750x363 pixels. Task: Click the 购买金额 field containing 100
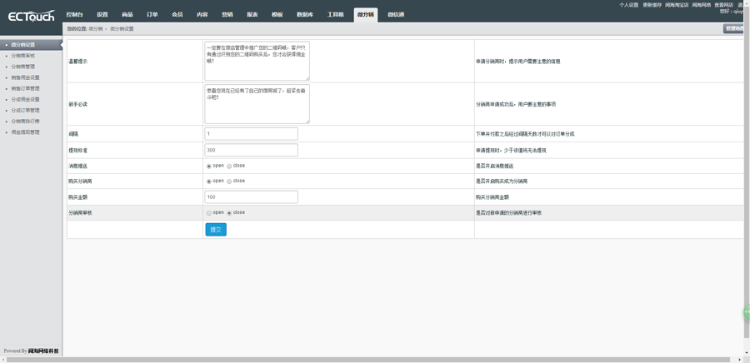[x=251, y=197]
